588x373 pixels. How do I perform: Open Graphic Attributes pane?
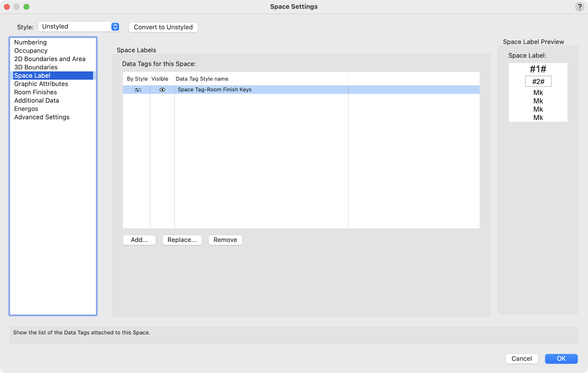click(x=41, y=84)
